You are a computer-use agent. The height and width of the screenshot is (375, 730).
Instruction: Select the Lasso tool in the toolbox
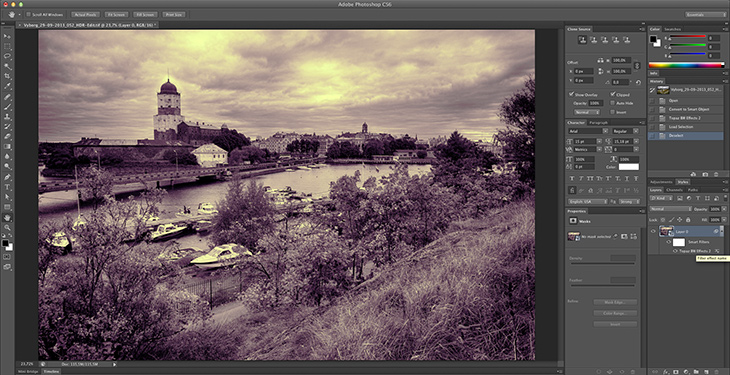(7, 56)
